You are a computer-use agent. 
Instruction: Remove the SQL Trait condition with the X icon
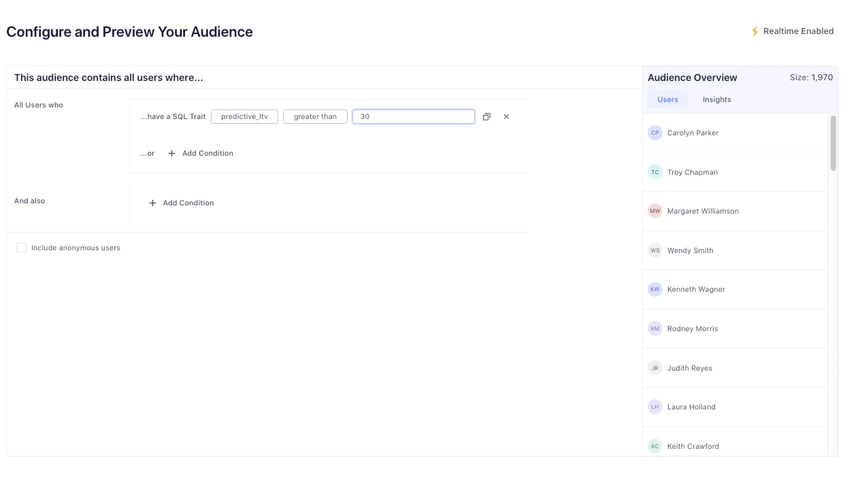(x=506, y=116)
